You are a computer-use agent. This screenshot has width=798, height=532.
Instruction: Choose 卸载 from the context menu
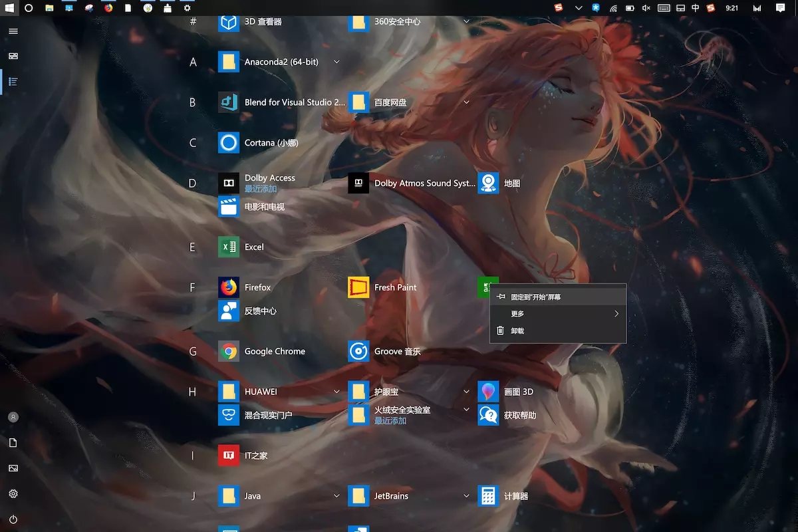tap(558, 331)
